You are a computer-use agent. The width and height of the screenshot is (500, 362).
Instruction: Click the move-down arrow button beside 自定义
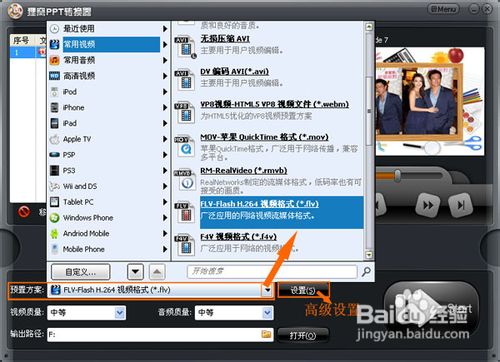pyautogui.click(x=135, y=272)
